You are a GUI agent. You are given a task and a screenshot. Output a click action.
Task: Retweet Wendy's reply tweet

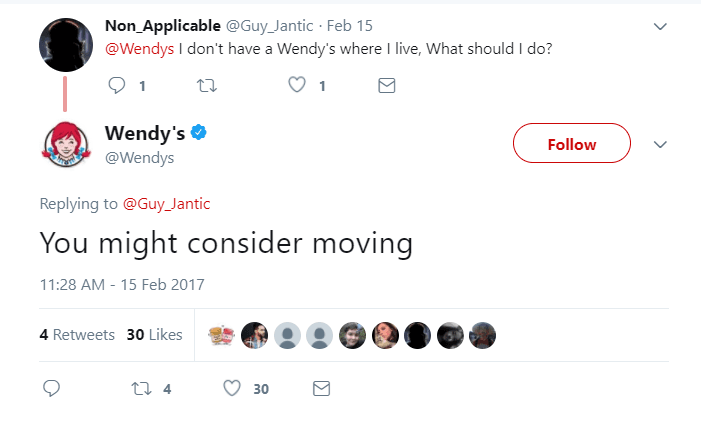tap(141, 388)
